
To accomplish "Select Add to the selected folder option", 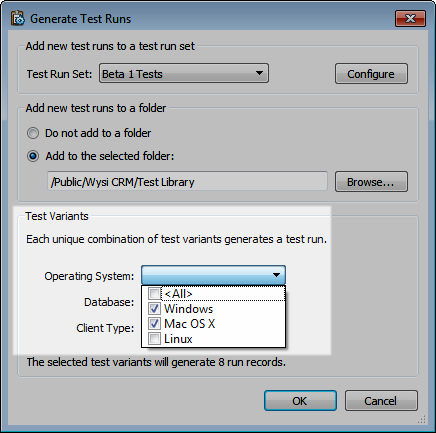I will tap(33, 156).
